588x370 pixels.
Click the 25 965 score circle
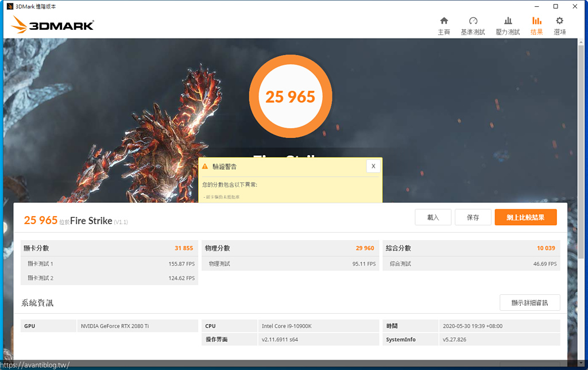tap(291, 97)
